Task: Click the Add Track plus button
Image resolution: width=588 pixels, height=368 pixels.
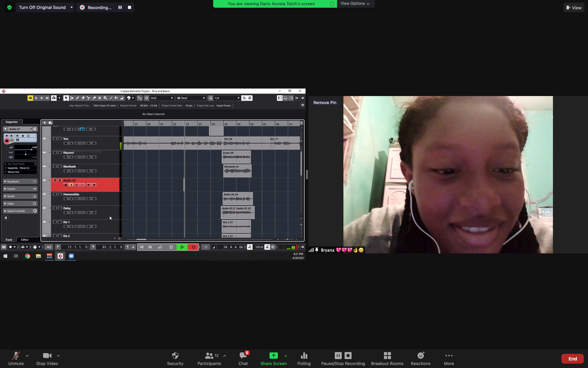Action: click(x=45, y=123)
